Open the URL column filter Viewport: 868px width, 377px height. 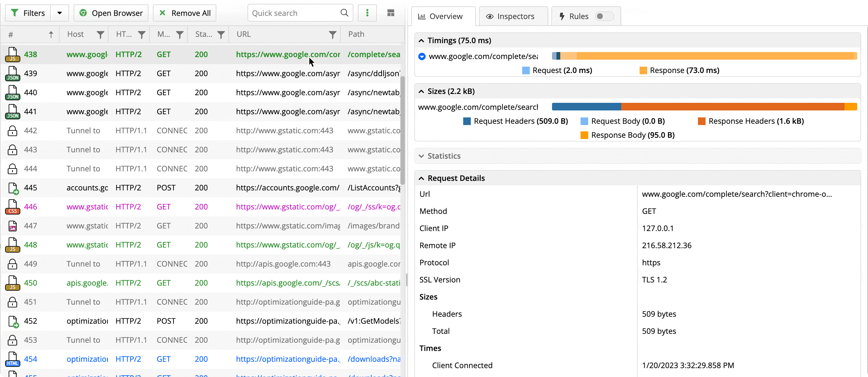point(332,34)
